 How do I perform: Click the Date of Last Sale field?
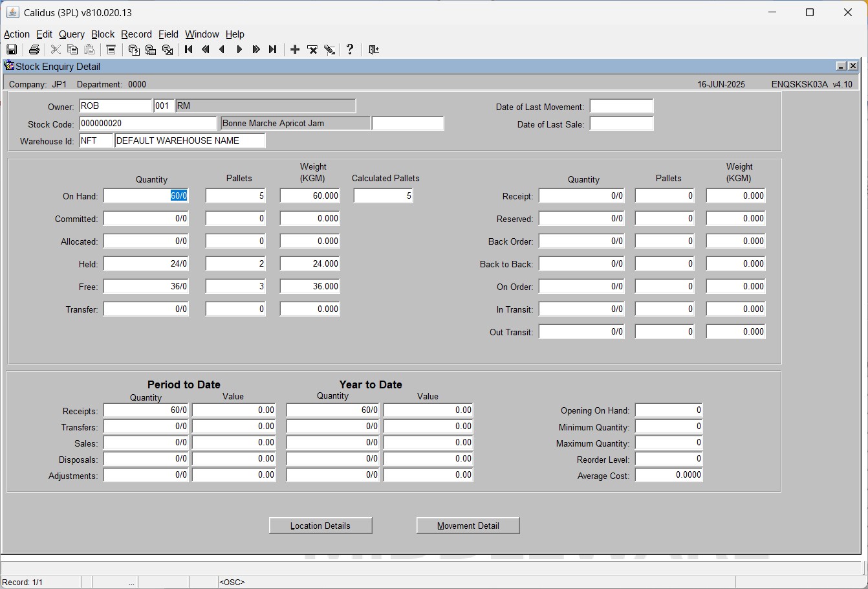point(622,124)
